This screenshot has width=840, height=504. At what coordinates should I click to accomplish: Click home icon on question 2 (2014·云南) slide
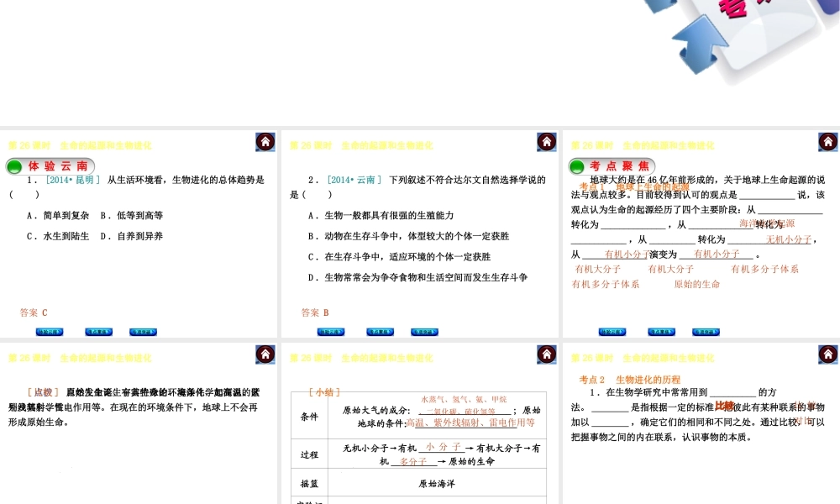click(547, 142)
